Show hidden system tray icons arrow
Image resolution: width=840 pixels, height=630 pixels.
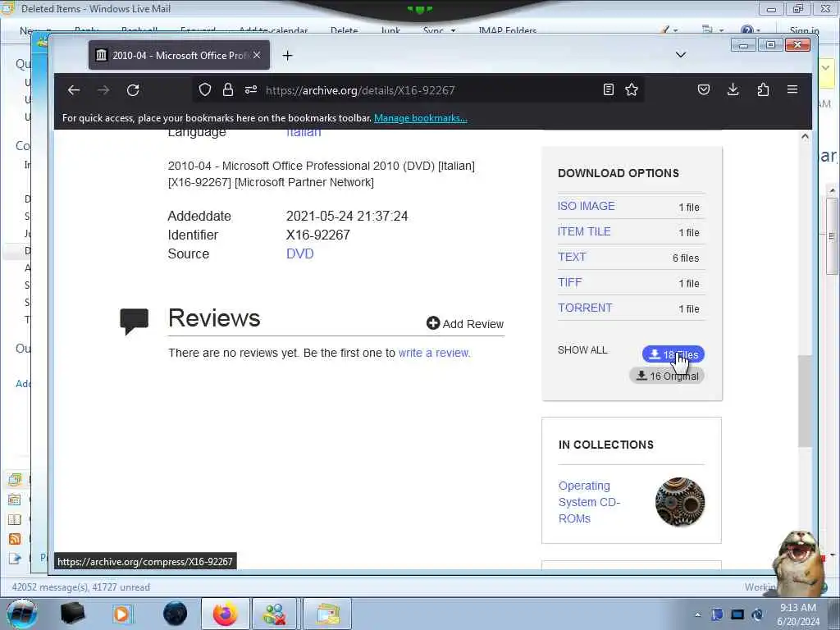pyautogui.click(x=697, y=614)
